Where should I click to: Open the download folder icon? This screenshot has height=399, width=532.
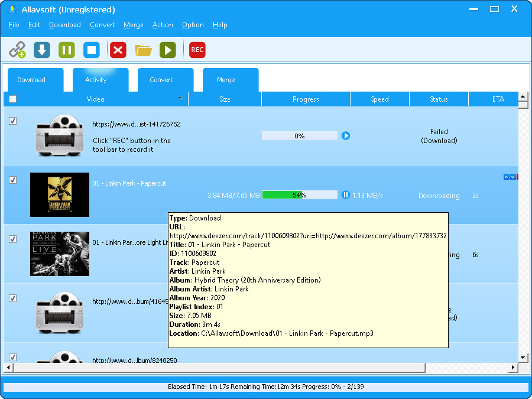point(143,50)
